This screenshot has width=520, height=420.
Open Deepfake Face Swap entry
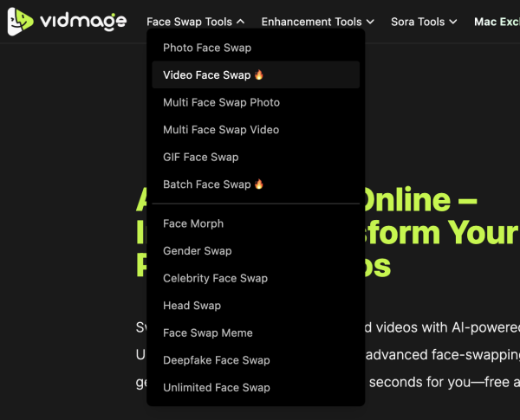(x=217, y=360)
